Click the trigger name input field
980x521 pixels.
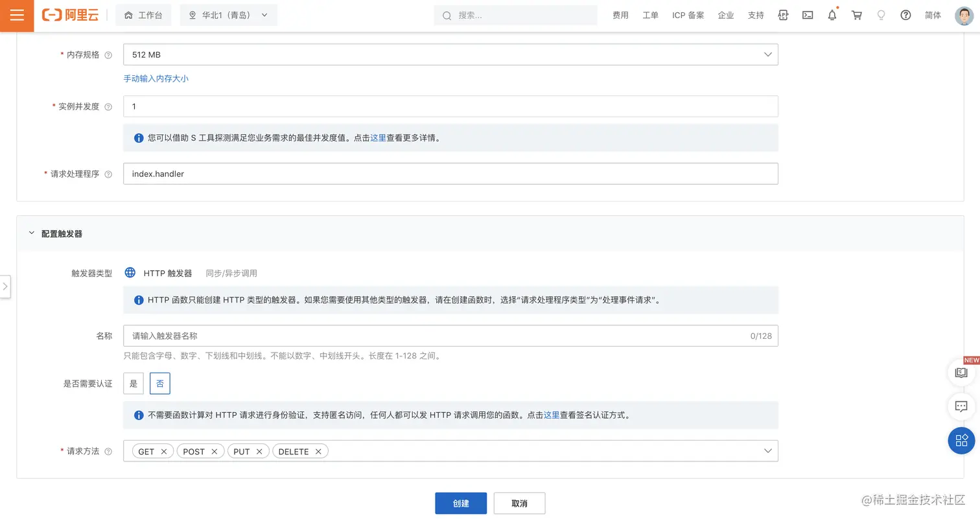(x=450, y=336)
